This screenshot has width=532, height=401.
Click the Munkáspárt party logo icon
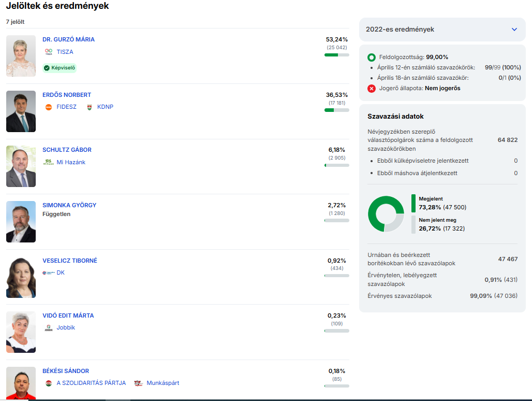[138, 383]
